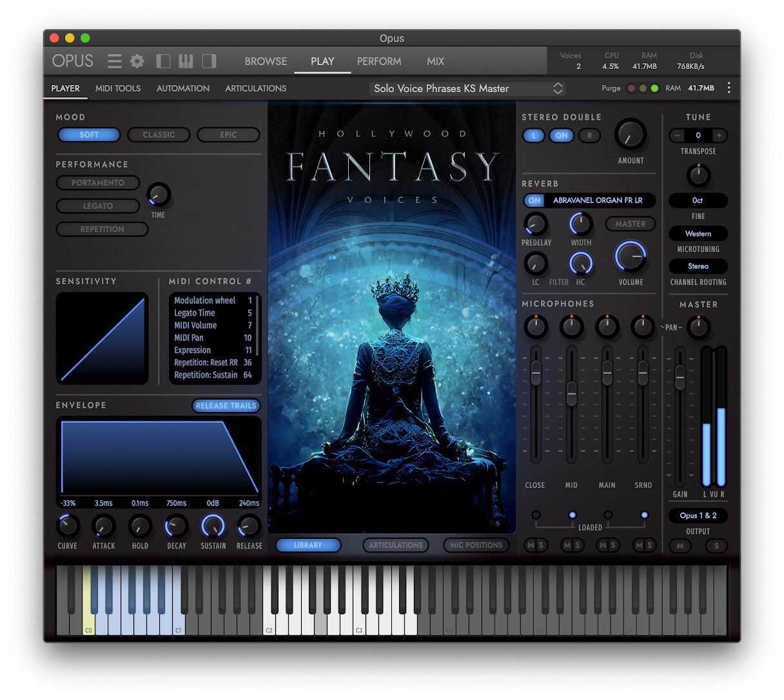Image resolution: width=784 pixels, height=700 pixels.
Task: Click the Master PAN knob
Action: [x=698, y=327]
